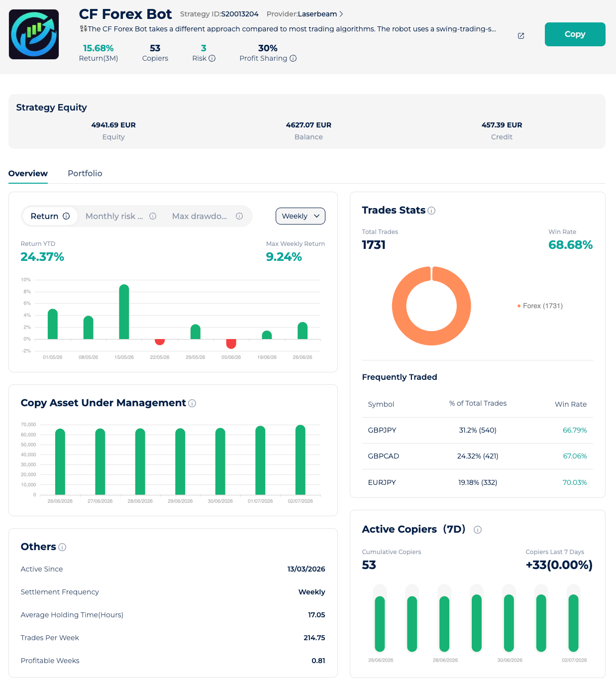
Task: Click the 02/07/2026 active copiers bar
Action: click(574, 623)
